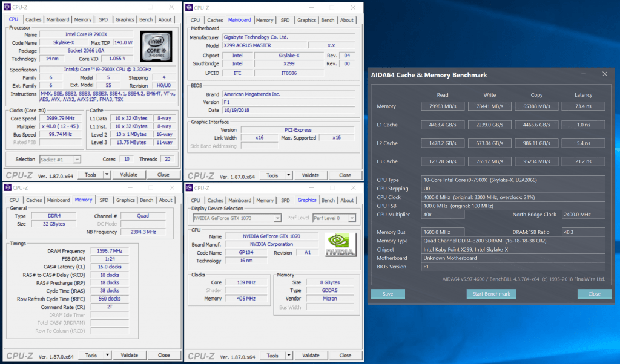Click the L3 Cache Latency value box

coord(583,161)
